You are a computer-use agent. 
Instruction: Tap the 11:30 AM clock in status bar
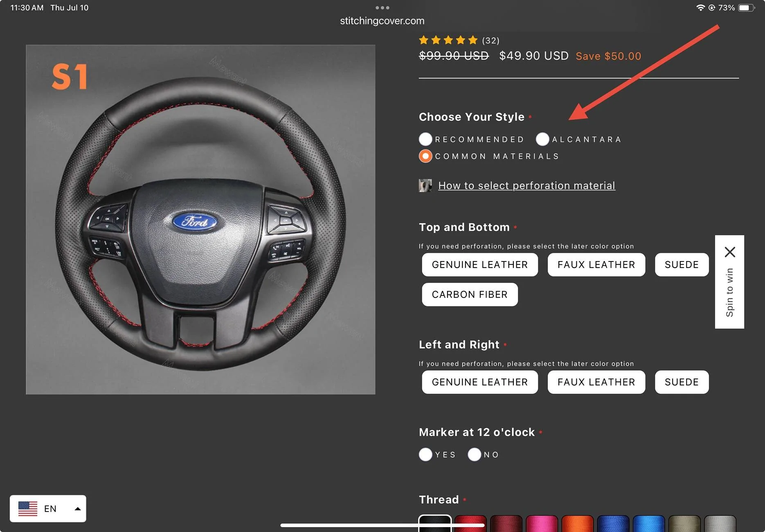coord(27,7)
